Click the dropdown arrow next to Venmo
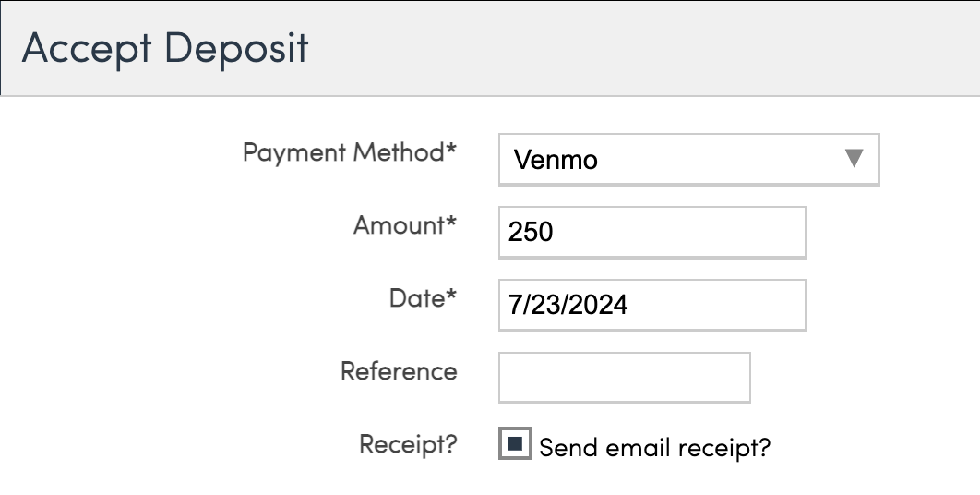Image resolution: width=980 pixels, height=495 pixels. (x=854, y=159)
